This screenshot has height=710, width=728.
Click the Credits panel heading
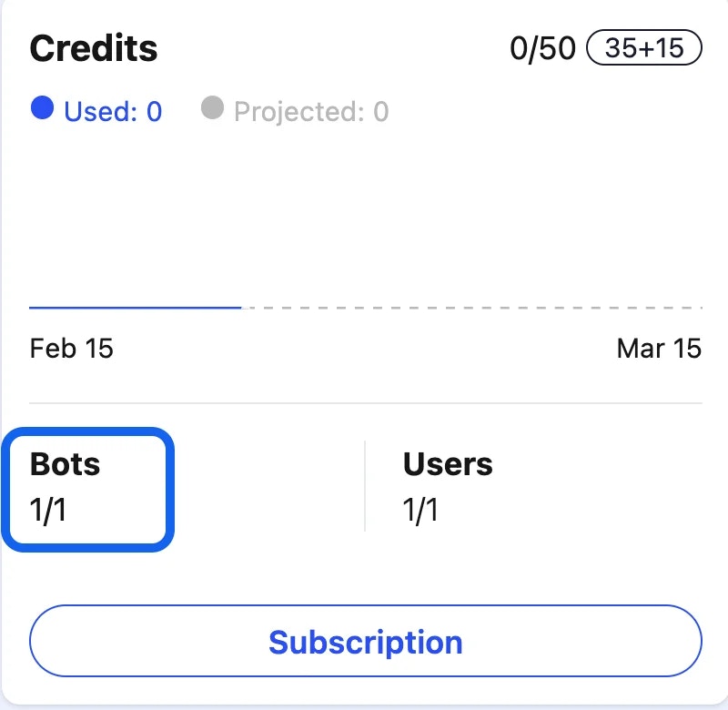[94, 49]
